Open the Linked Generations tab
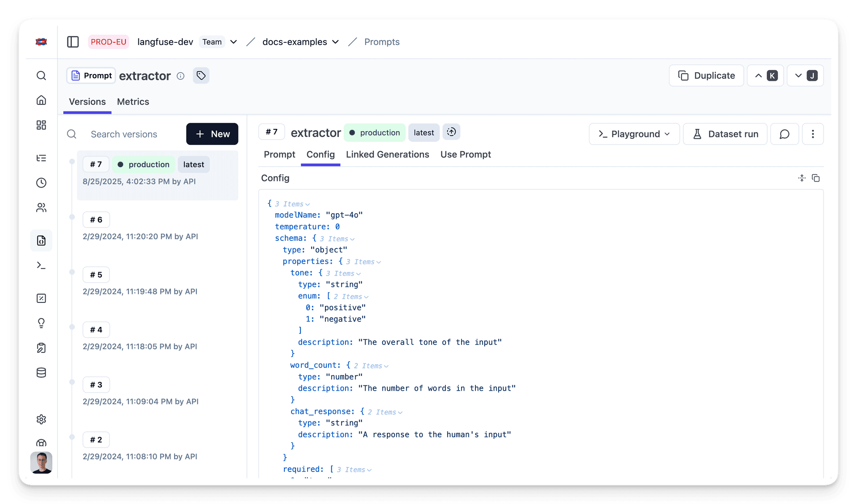This screenshot has width=857, height=504. (x=387, y=154)
